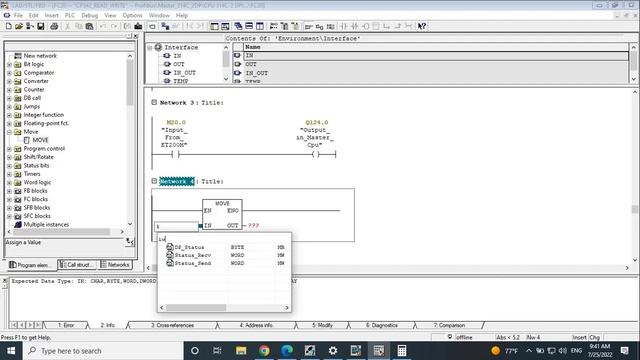This screenshot has height=360, width=640.
Task: Expand the Converter folder
Action: [x=9, y=81]
